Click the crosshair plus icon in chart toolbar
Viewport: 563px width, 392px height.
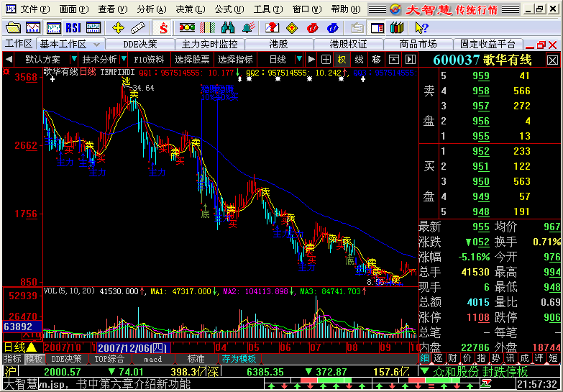point(326,59)
